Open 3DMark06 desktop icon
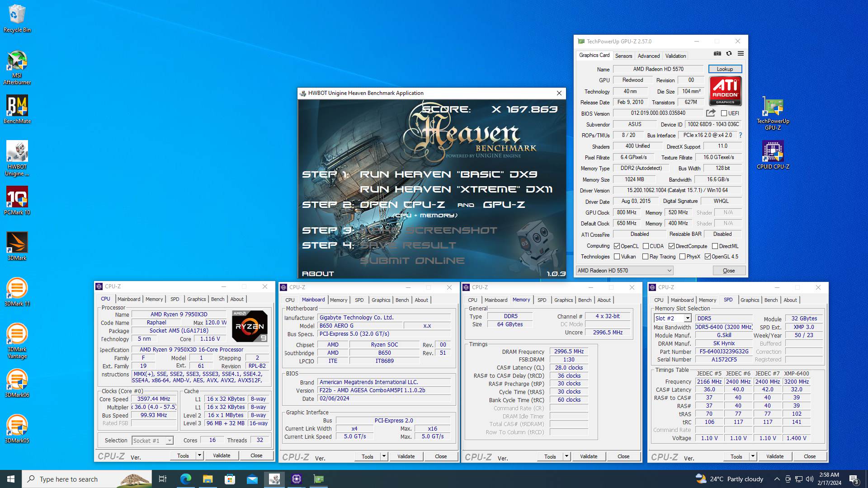The width and height of the screenshot is (868, 488). click(x=17, y=383)
